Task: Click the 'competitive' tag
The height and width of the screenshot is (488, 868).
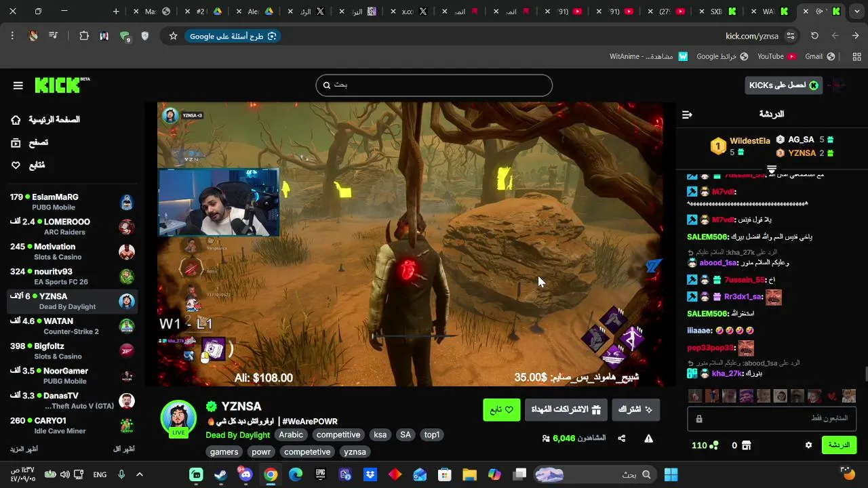Action: click(338, 435)
